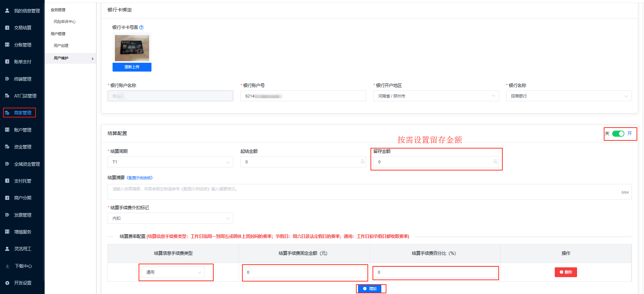This screenshot has width=644, height=294.
Task: Open 开发设置 menu
Action: (22, 283)
